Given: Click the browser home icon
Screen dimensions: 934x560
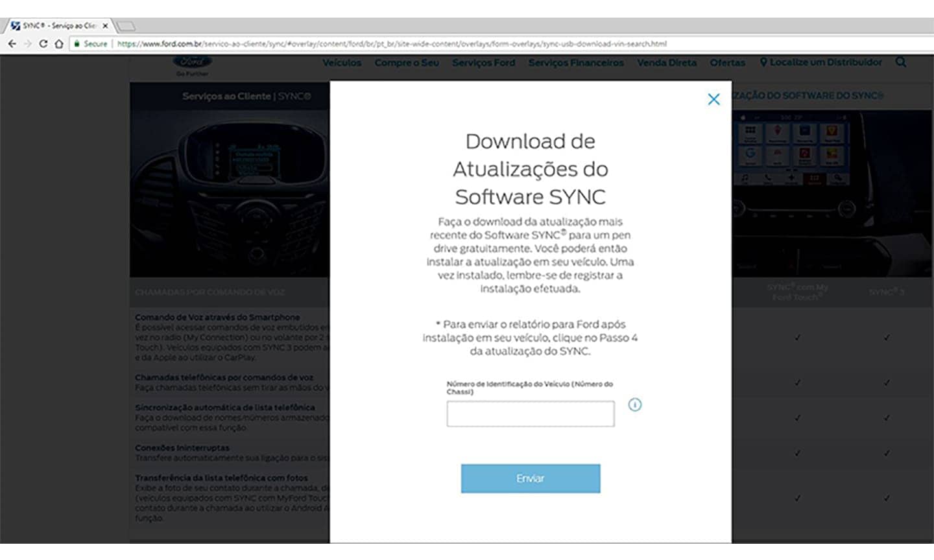Looking at the screenshot, I should 58,43.
